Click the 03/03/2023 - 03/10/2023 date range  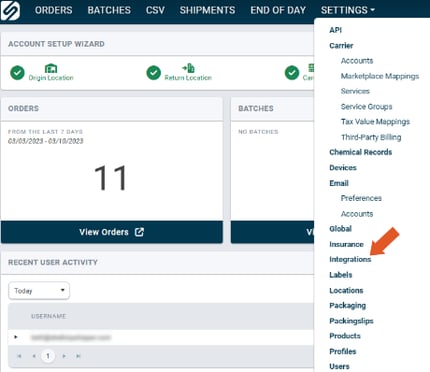[x=45, y=141]
